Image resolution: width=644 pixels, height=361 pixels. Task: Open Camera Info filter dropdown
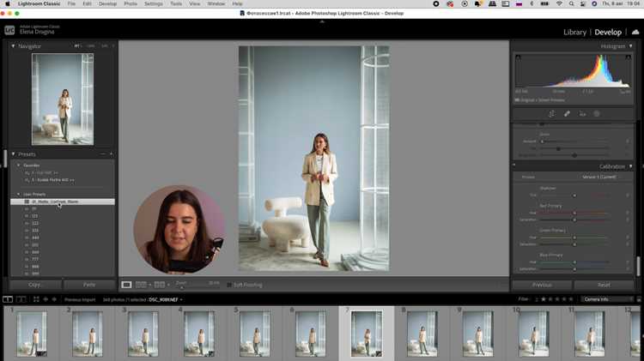[607, 299]
